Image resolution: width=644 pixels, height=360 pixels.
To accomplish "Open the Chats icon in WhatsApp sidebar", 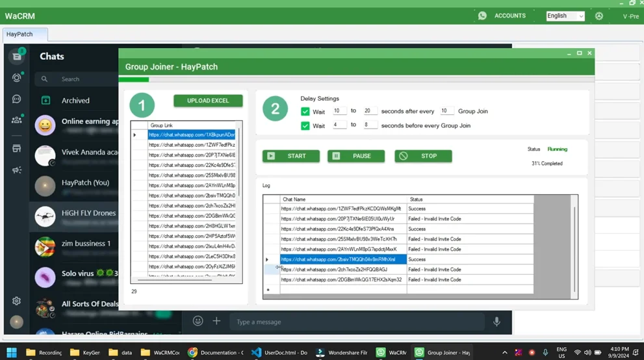I will [17, 57].
